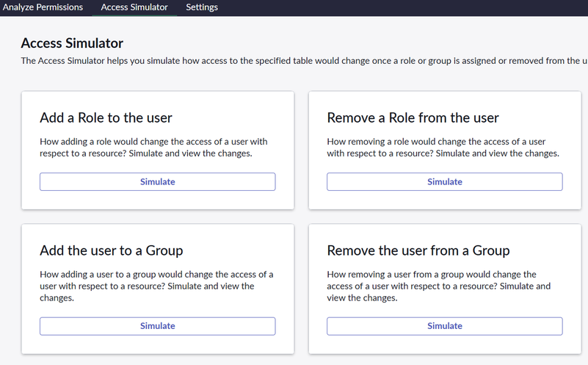This screenshot has width=588, height=365.
Task: Click the description about removing user from group
Action: 438,286
